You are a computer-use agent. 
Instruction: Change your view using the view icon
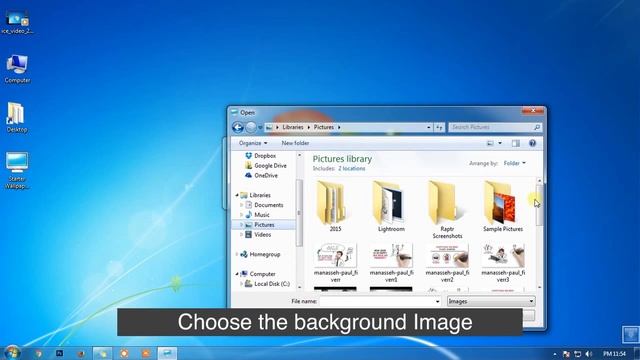tap(490, 143)
